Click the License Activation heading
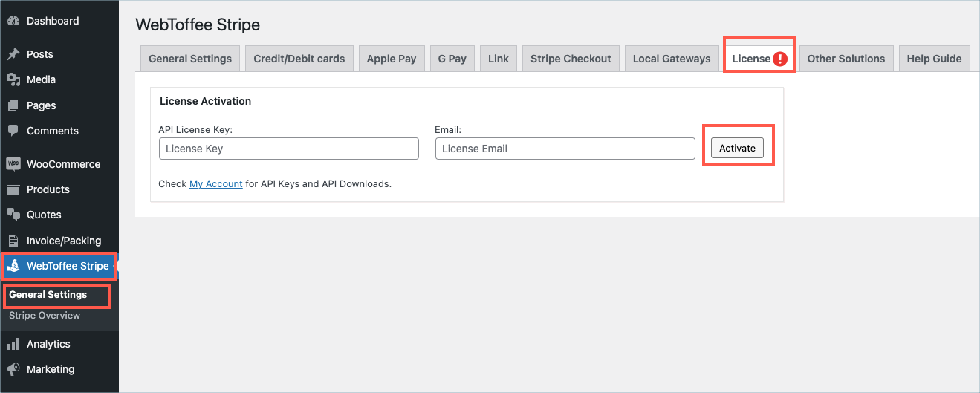The height and width of the screenshot is (393, 980). pos(206,101)
